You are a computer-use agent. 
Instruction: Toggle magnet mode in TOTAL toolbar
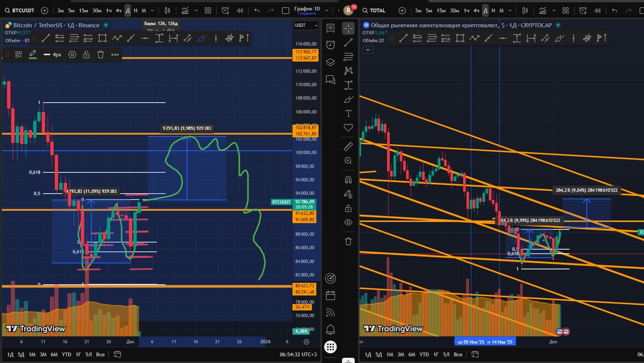(348, 180)
